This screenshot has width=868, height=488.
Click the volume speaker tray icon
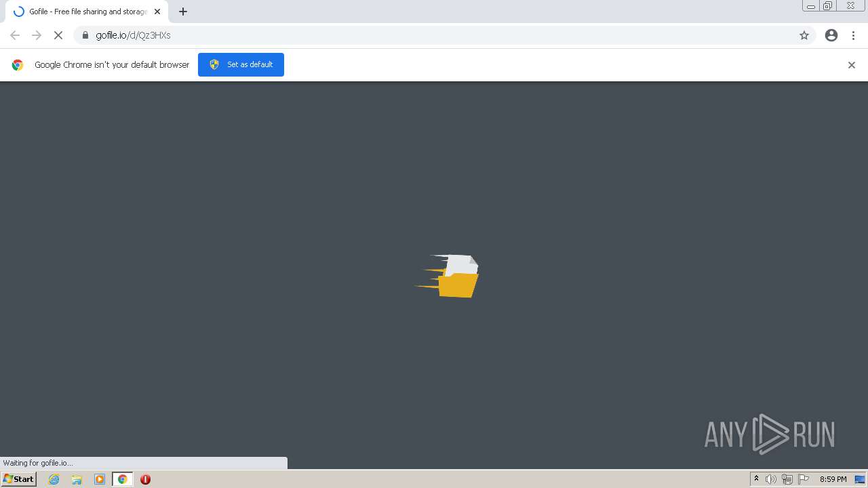coord(770,479)
